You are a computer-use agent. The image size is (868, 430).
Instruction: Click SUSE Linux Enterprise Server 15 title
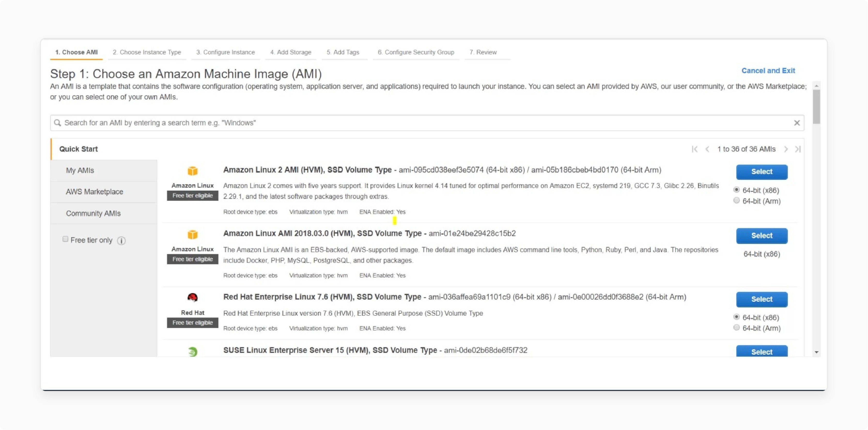330,350
